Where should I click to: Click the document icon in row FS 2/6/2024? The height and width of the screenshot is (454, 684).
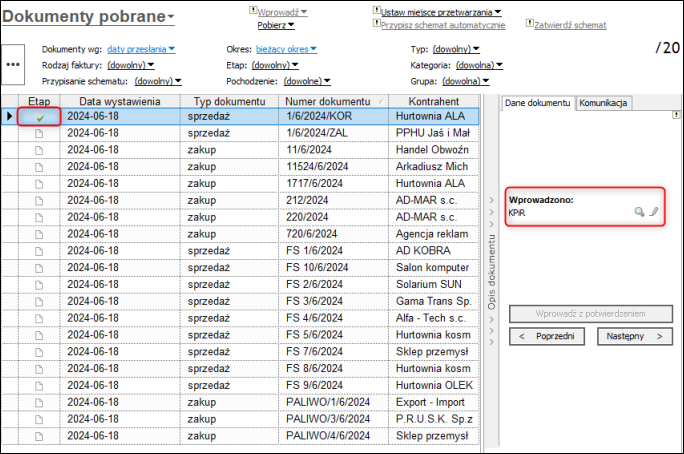(39, 285)
